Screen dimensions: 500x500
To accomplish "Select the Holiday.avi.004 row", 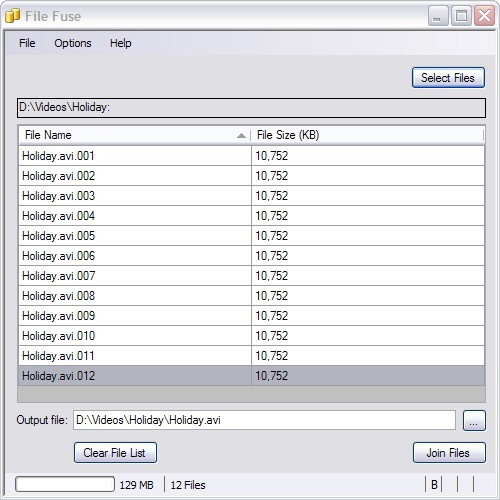I will coord(251,216).
